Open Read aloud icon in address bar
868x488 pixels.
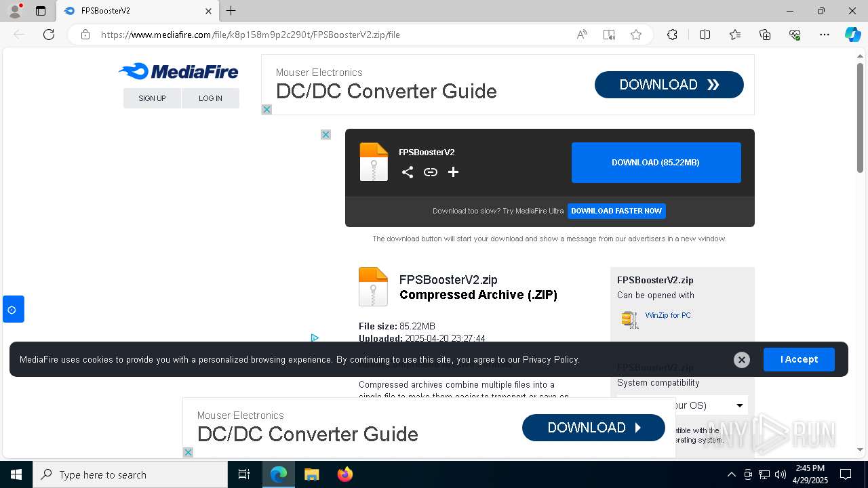[x=582, y=35]
